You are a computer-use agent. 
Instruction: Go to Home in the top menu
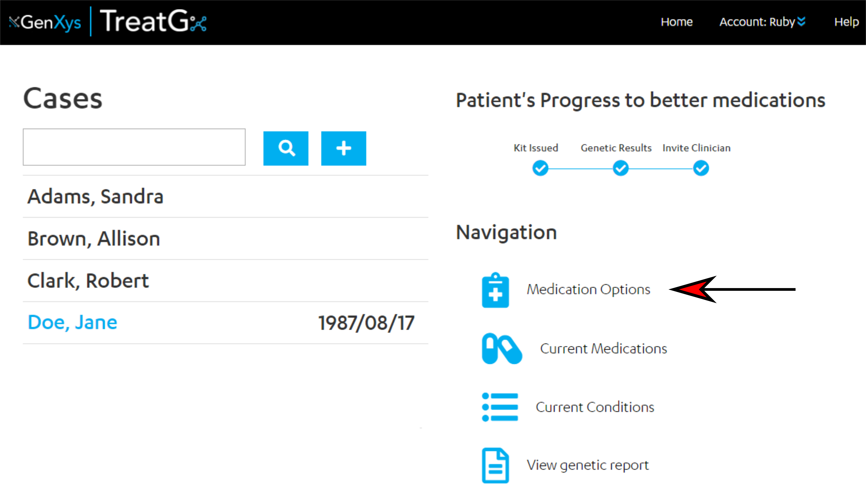coord(677,22)
